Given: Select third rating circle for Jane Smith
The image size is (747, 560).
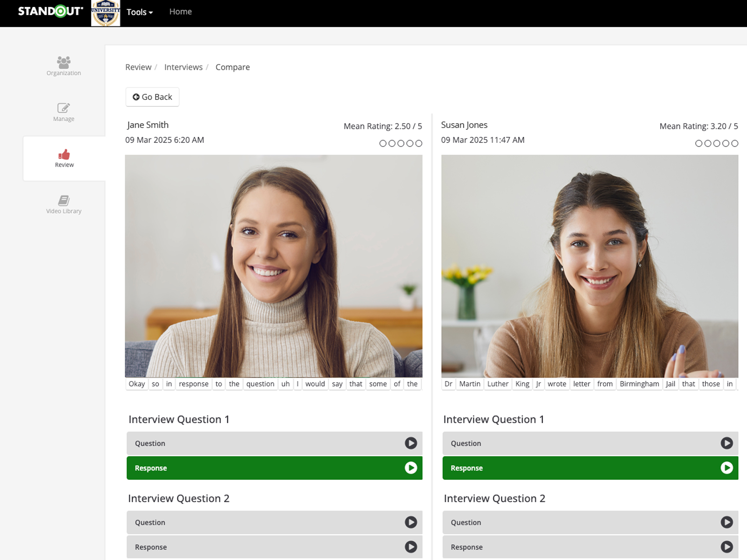Looking at the screenshot, I should click(x=401, y=143).
